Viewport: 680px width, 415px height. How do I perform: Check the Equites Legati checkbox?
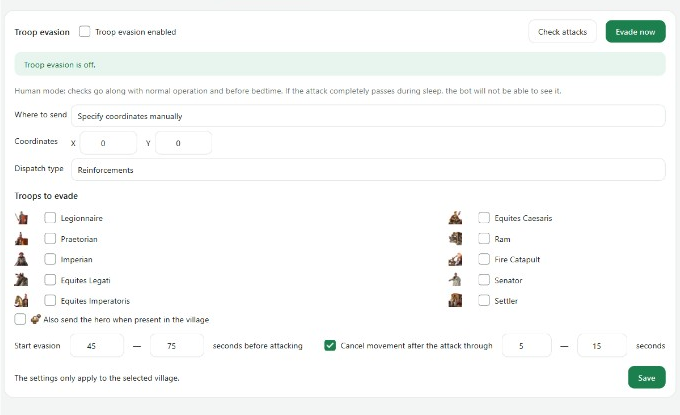point(50,280)
